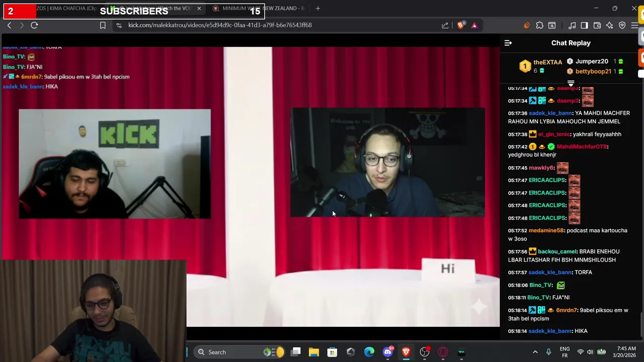
Task: Click the "yakhrali feyyaahhh" message
Action: (598, 134)
